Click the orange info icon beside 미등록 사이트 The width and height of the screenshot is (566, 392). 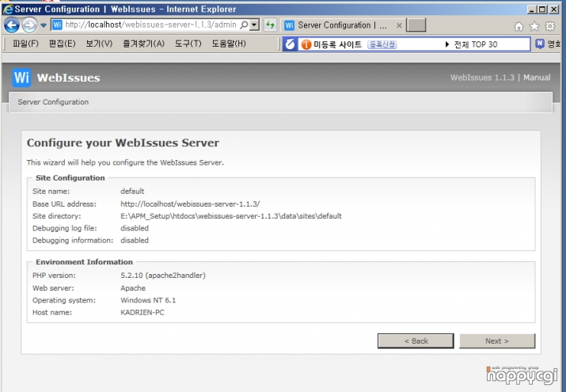pyautogui.click(x=306, y=44)
